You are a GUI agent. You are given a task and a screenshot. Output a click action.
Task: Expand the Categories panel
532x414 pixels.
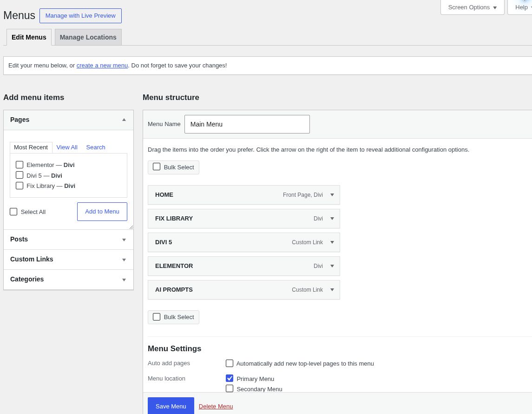pos(68,280)
